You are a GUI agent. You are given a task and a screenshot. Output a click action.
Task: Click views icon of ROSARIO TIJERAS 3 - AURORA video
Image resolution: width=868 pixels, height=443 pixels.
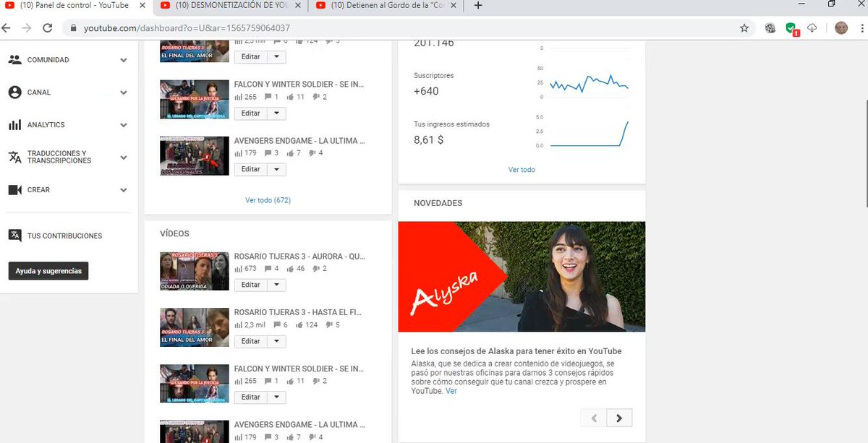point(239,269)
